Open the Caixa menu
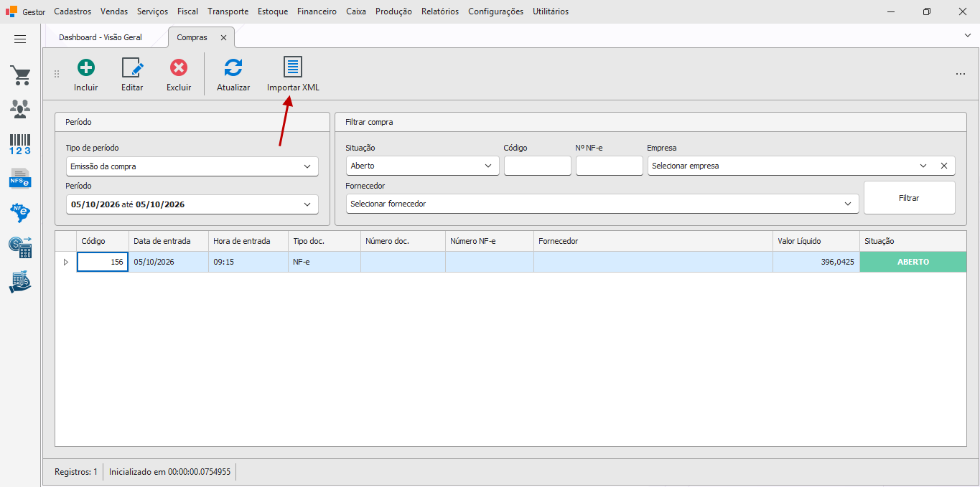Screen dimensions: 980x487 [356, 11]
